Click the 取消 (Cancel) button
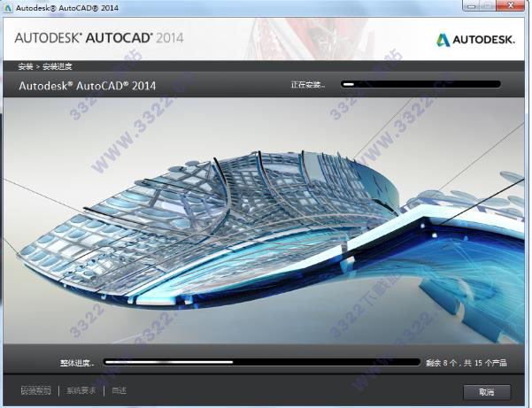Viewport: 532px width, 408px height. 487,392
